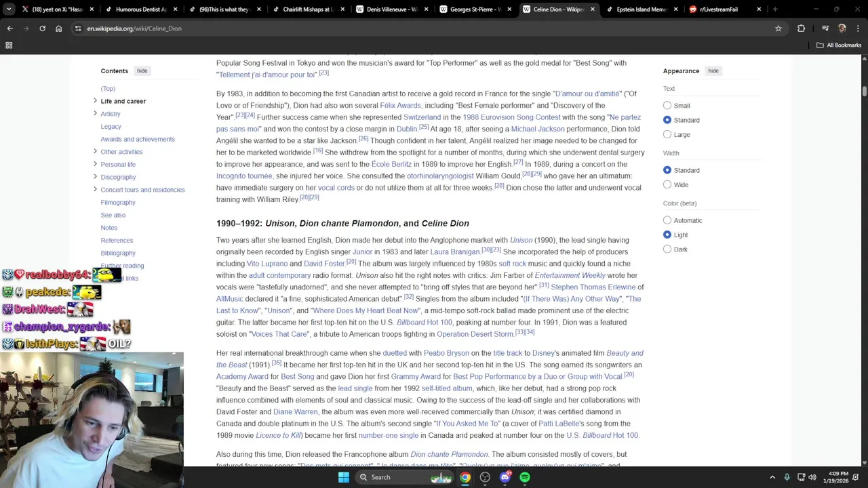Open the browser home page
The image size is (868, 488).
coord(58,28)
